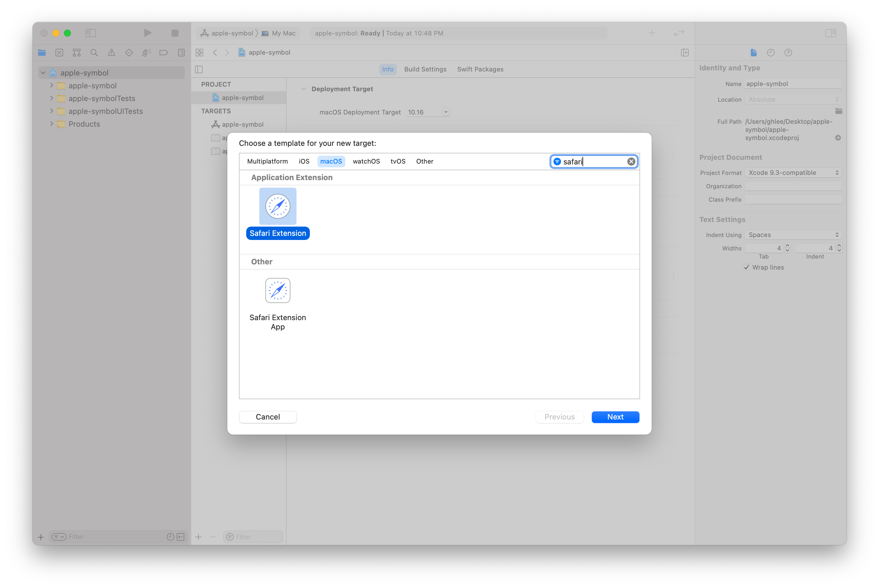
Task: Toggle the navigator sidebar visibility button
Action: point(91,33)
